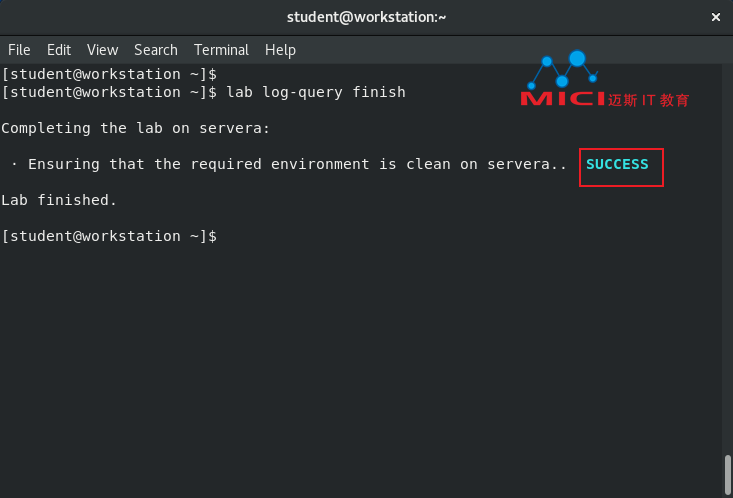Open the View menu
Screen dimensions: 733x498
click(x=102, y=50)
